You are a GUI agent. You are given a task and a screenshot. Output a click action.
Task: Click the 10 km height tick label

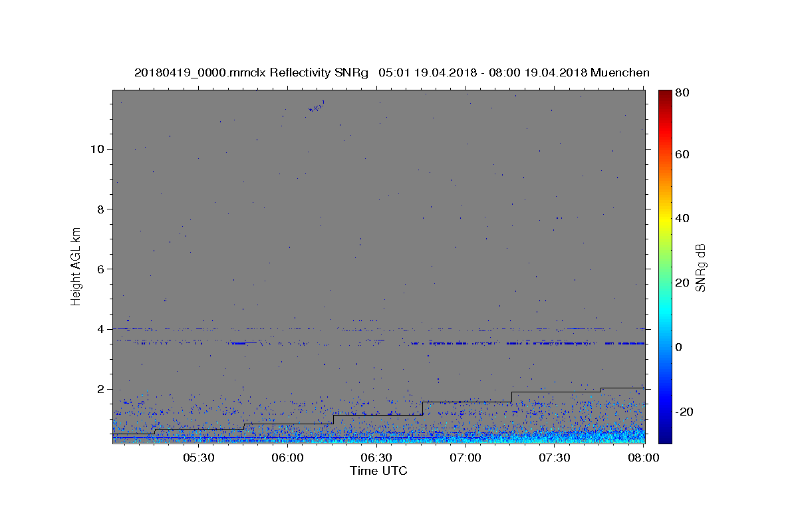click(x=99, y=149)
